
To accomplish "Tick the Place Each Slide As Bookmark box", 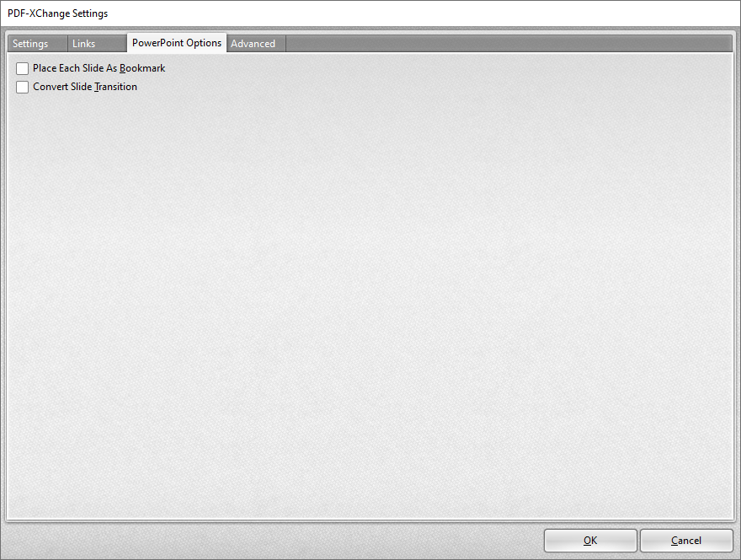I will click(x=21, y=68).
